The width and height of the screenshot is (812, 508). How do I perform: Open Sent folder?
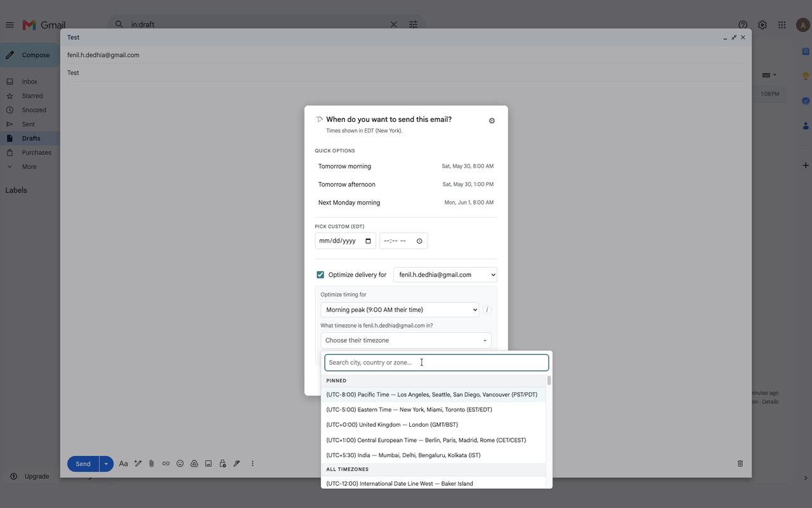28,124
